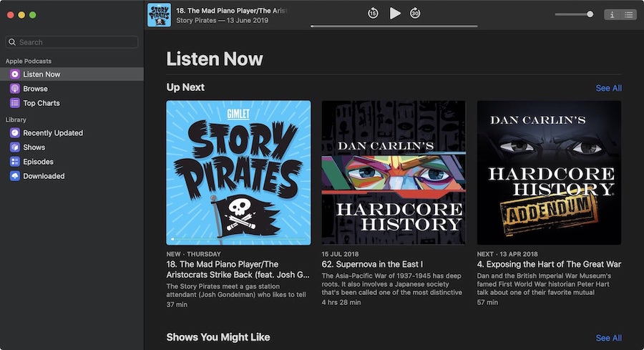Click the '57 min' duration
644x350 pixels.
(487, 302)
